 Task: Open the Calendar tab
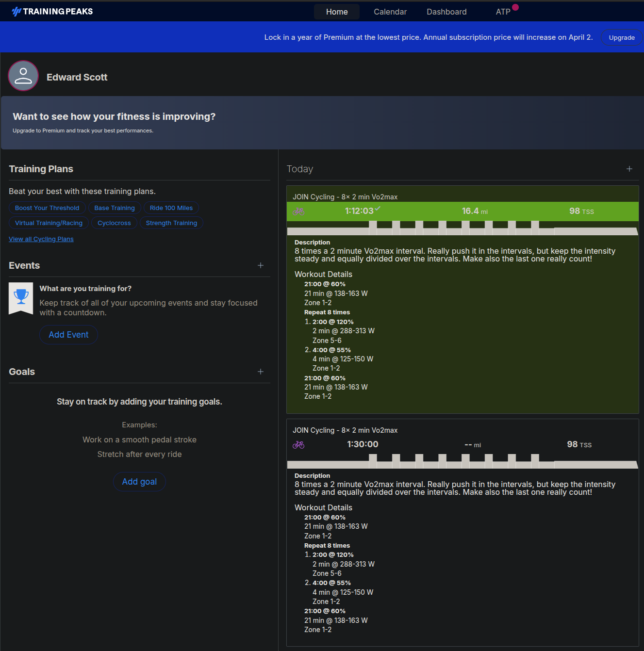tap(390, 12)
